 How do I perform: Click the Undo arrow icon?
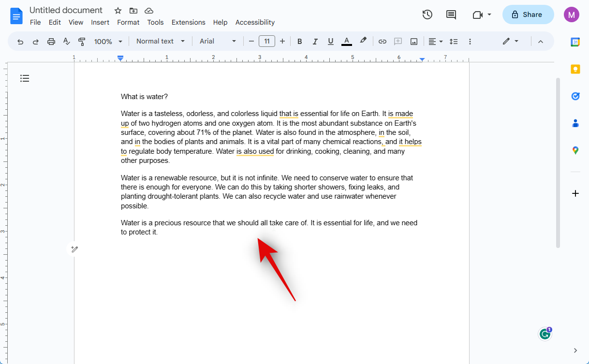point(20,42)
